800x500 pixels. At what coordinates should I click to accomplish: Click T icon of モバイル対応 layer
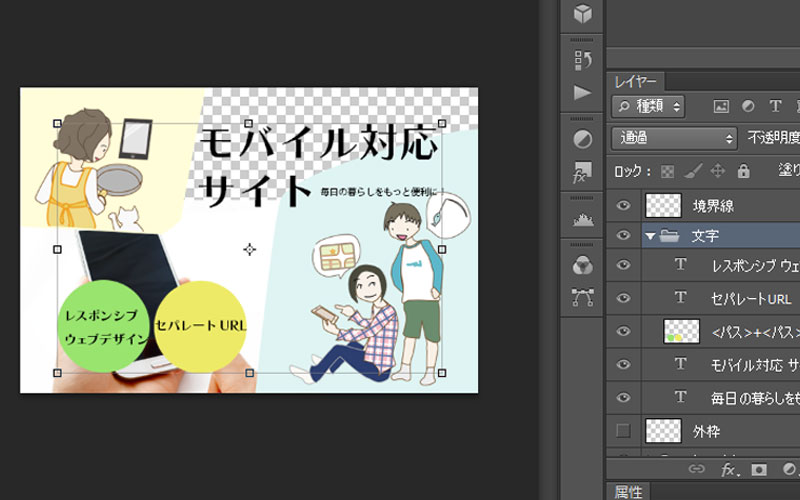coord(680,363)
